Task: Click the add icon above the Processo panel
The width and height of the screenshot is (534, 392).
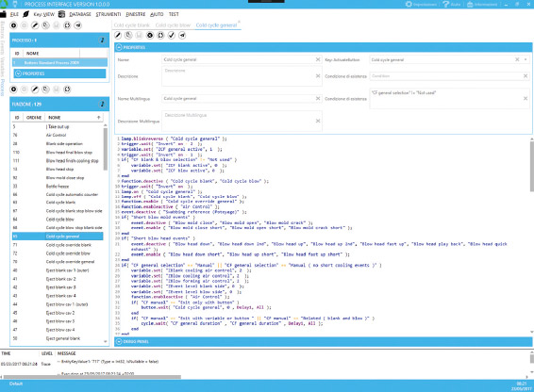Action: click(13, 25)
